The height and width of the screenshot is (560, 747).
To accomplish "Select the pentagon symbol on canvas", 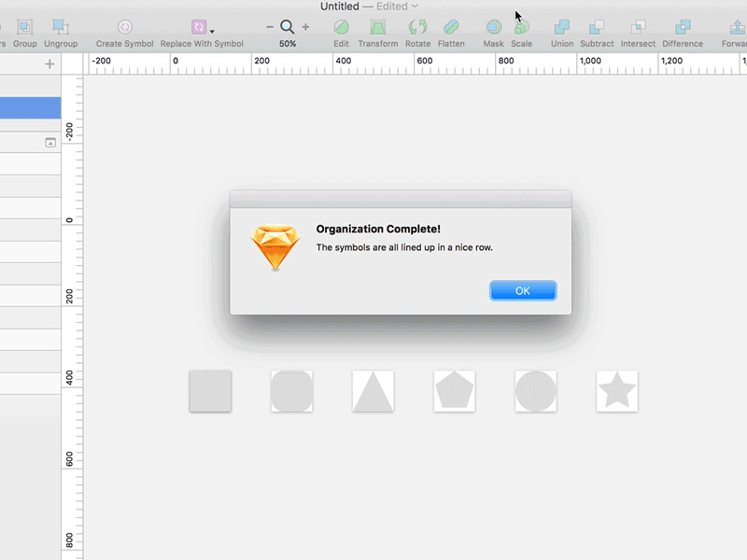I will 455,391.
